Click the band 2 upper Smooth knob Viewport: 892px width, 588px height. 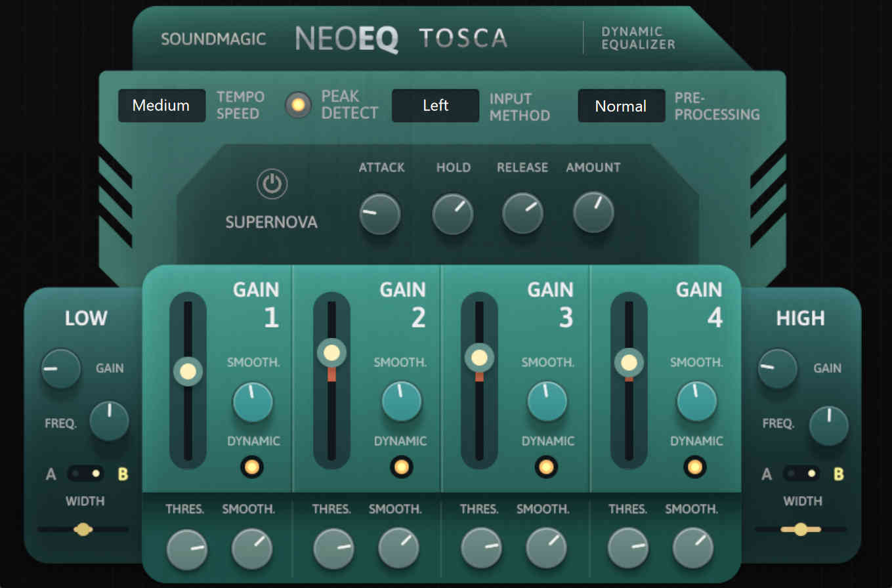(402, 402)
